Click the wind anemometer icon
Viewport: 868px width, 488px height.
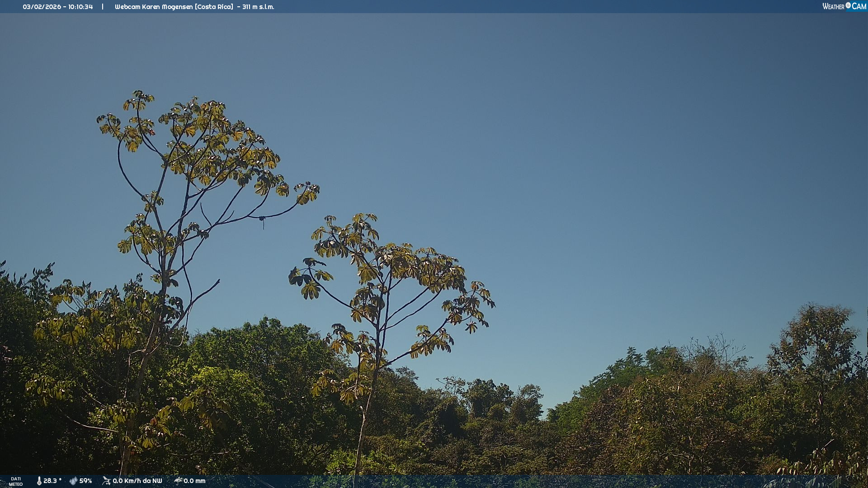106,481
